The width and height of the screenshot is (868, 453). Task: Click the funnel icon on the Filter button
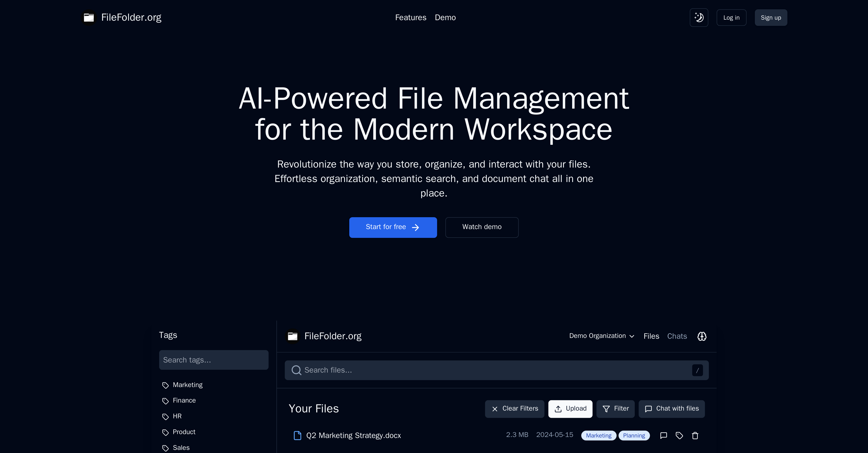pos(607,409)
